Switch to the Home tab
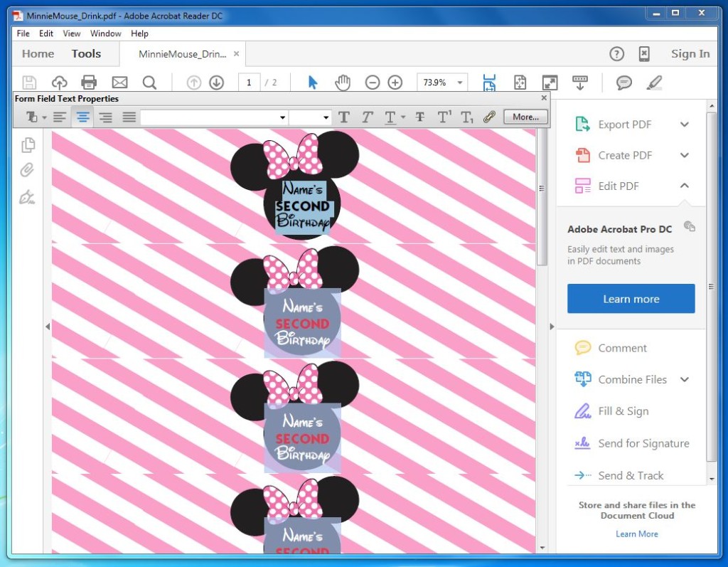The width and height of the screenshot is (728, 567). [37, 53]
